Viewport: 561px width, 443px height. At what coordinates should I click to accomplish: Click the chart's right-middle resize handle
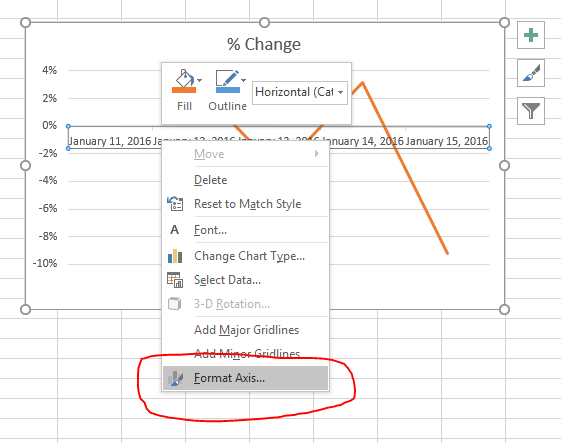(504, 166)
